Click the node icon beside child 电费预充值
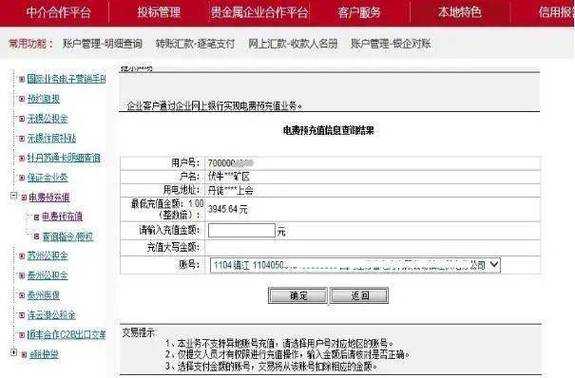 click(x=37, y=217)
